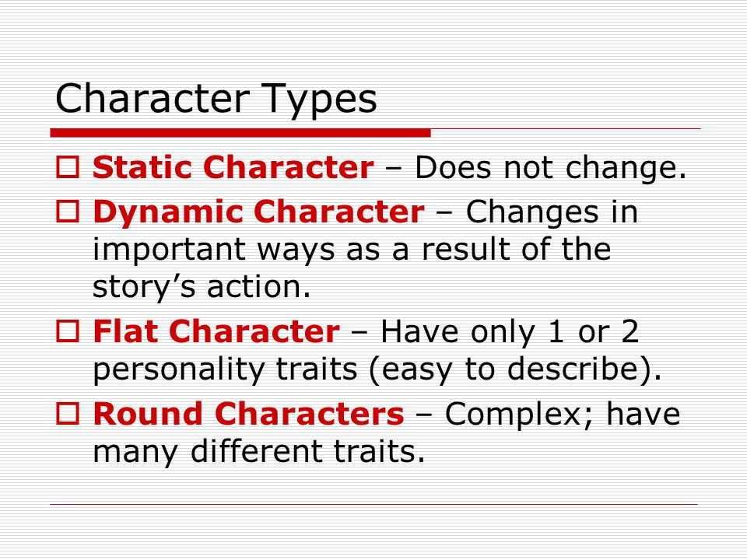Click the red Static Character term
The image size is (747, 560).
tap(233, 167)
